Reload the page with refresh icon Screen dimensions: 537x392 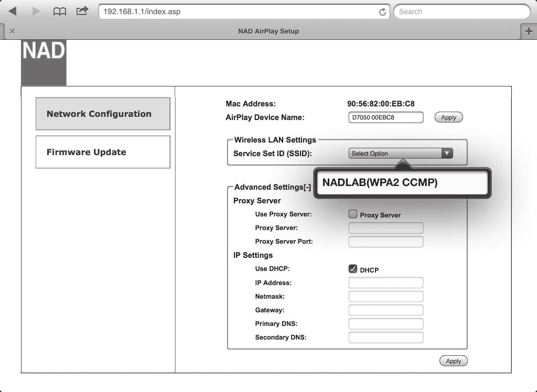click(382, 12)
